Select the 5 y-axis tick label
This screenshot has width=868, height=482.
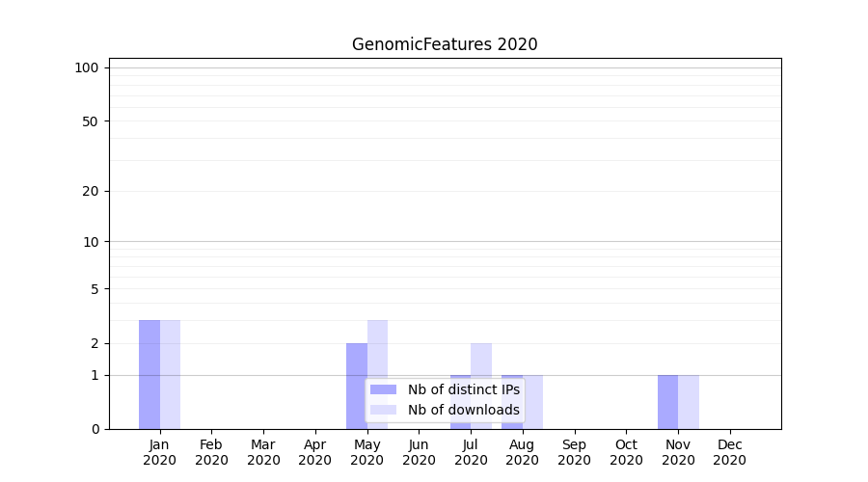(x=95, y=288)
